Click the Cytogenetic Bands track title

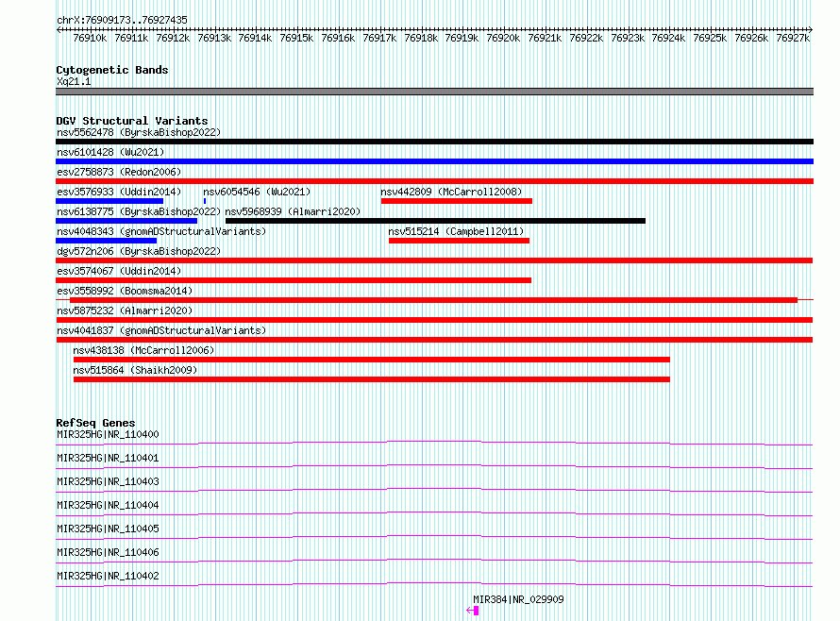click(112, 70)
